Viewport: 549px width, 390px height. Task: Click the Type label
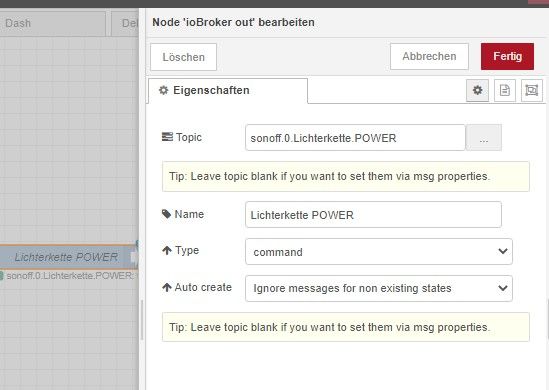click(181, 250)
